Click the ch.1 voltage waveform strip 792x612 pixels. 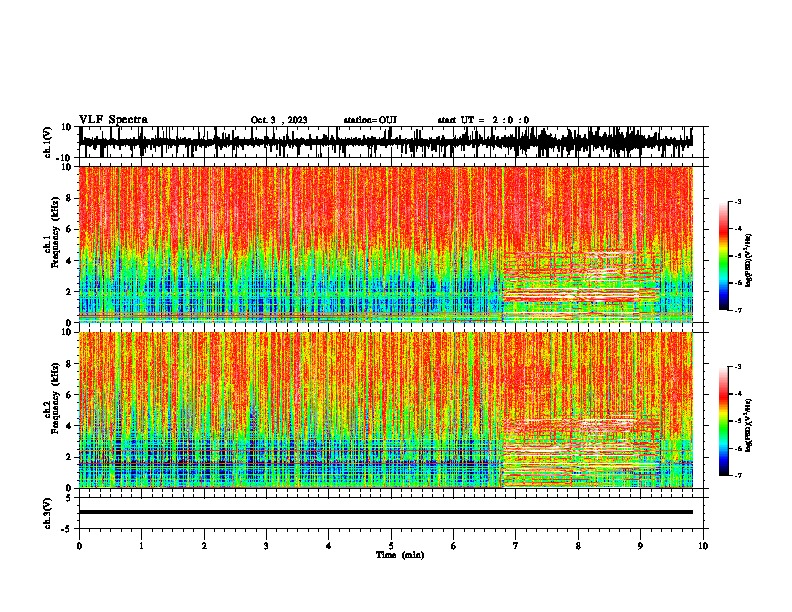point(386,142)
